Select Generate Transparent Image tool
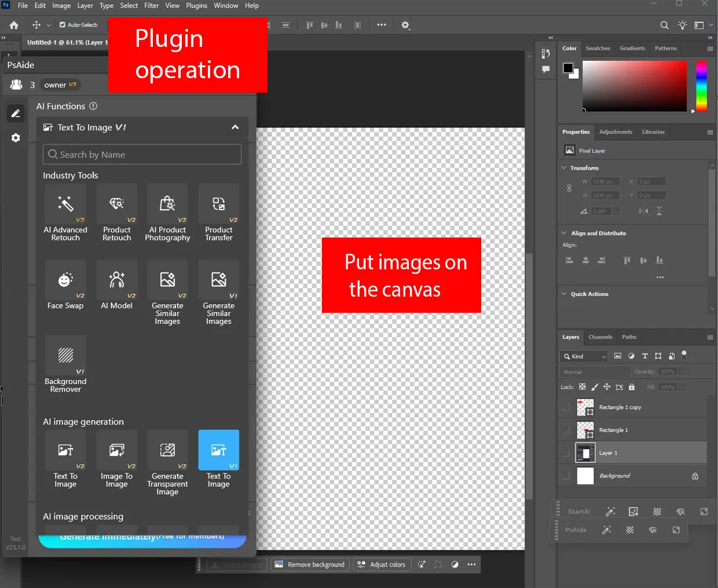This screenshot has height=588, width=718. 167,451
